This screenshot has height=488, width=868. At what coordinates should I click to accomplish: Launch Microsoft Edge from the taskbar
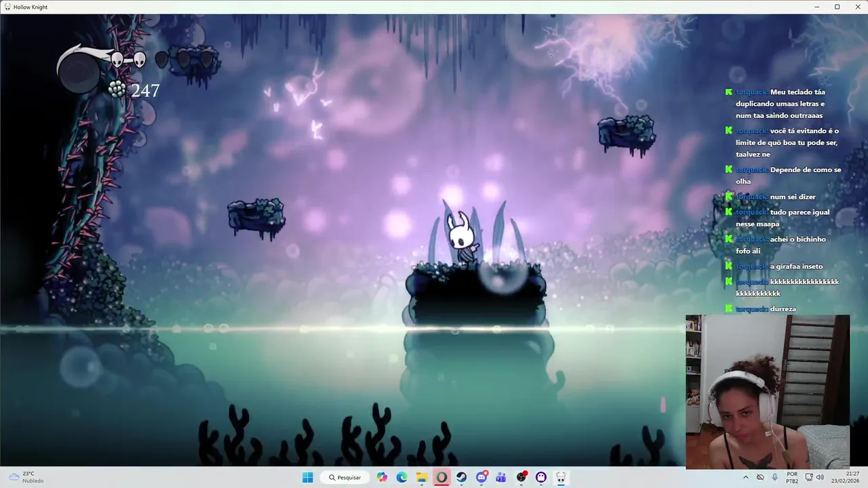click(x=402, y=477)
